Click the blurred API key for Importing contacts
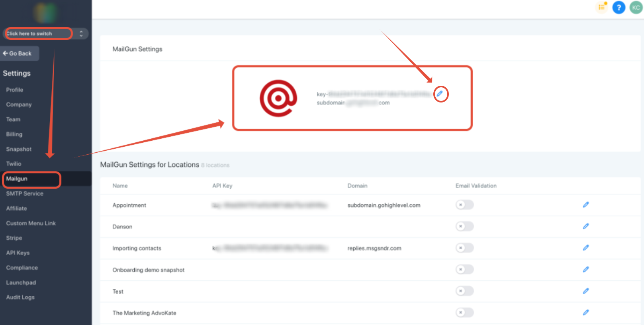Image resolution: width=644 pixels, height=325 pixels. pos(270,248)
